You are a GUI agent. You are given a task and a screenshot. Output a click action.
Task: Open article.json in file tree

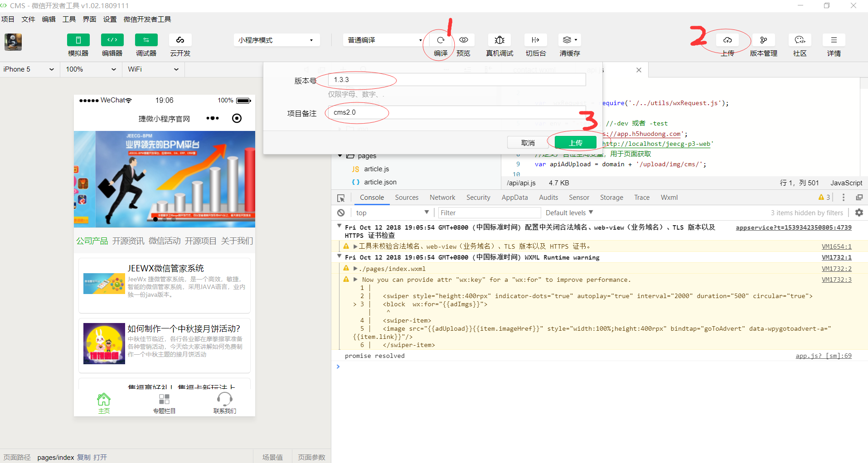[380, 182]
